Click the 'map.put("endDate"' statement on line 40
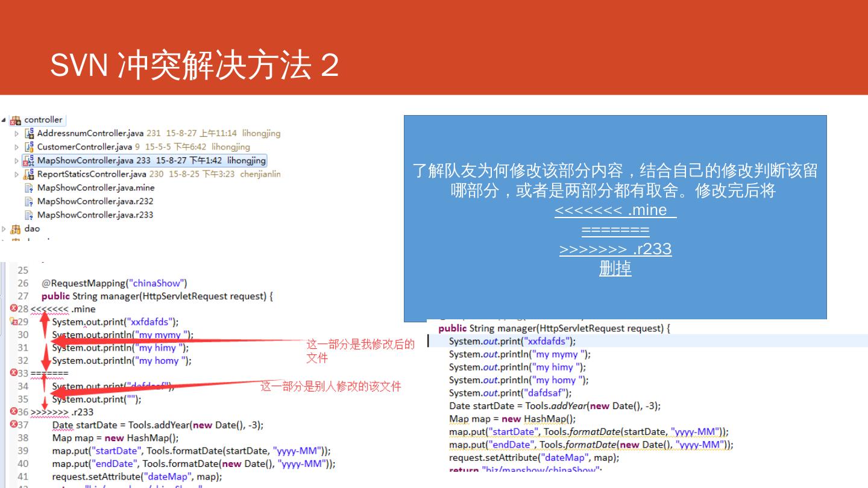Viewport: 868px width, 488px height. (x=193, y=464)
